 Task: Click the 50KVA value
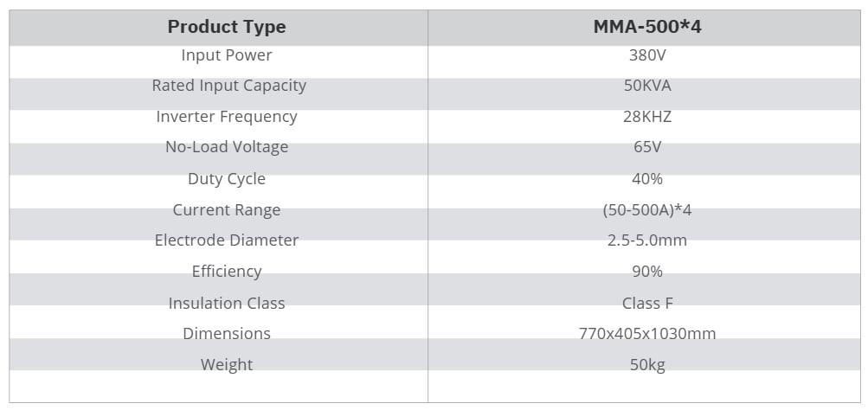pyautogui.click(x=646, y=86)
